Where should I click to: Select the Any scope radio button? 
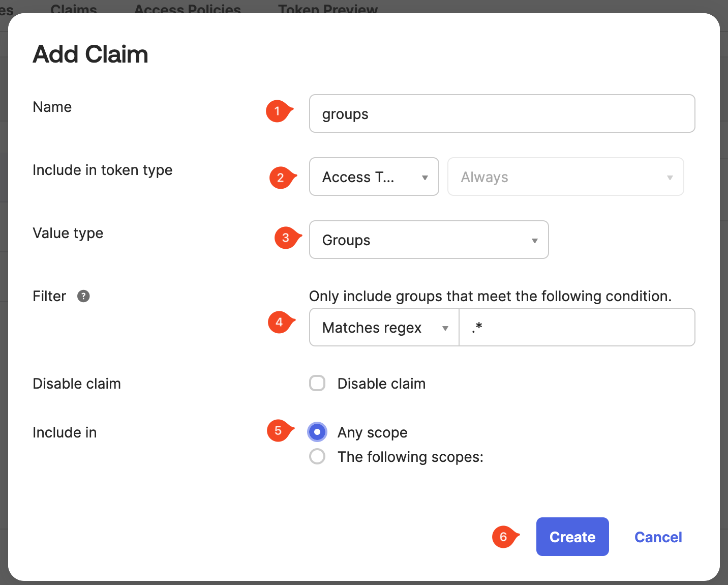(x=317, y=431)
